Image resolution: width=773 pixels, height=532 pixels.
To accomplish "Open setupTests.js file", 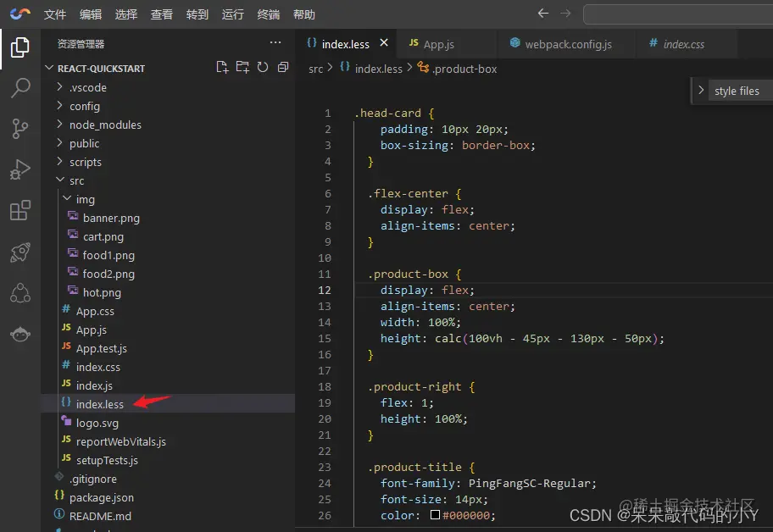I will (107, 460).
